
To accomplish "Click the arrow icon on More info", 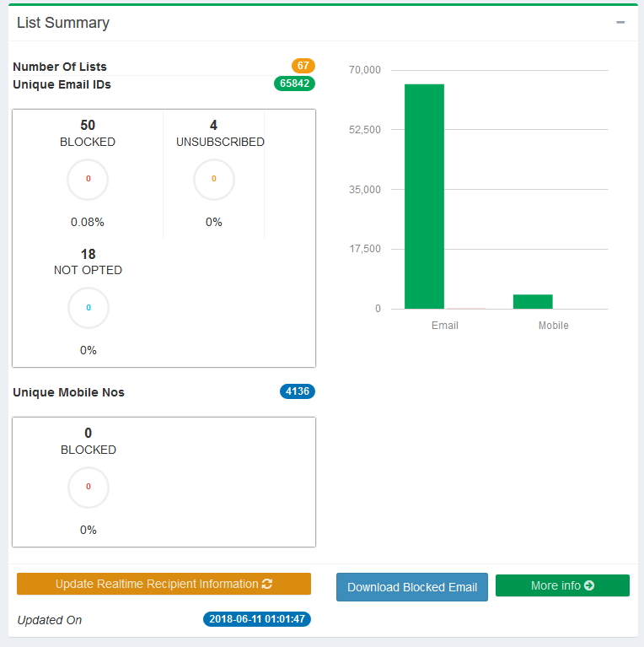I will pyautogui.click(x=589, y=585).
